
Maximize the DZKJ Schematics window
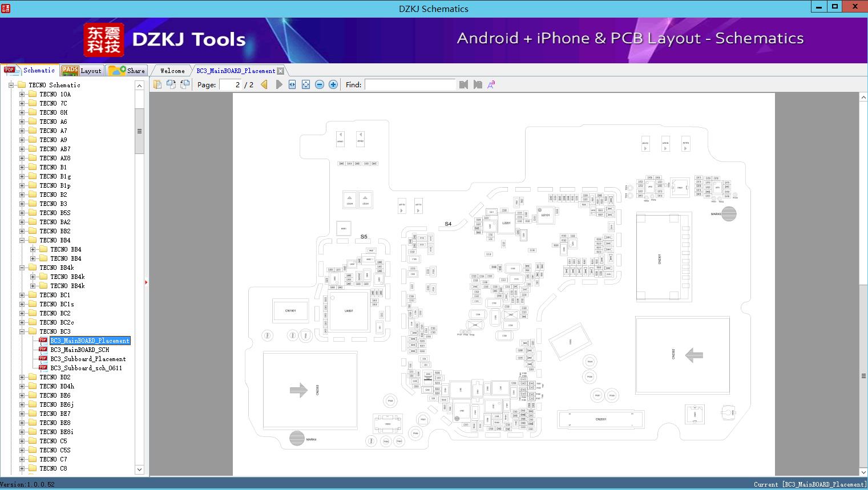pos(835,6)
